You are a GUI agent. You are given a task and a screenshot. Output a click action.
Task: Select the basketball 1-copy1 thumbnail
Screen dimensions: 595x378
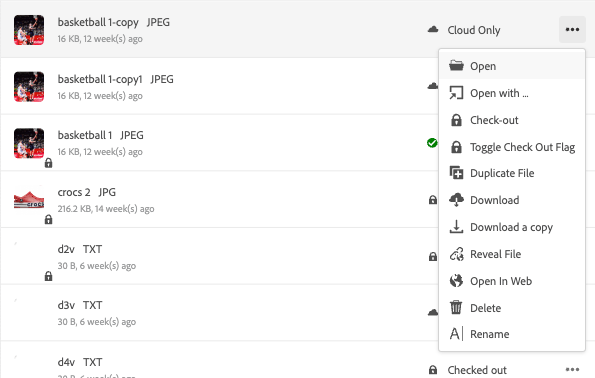[x=29, y=87]
